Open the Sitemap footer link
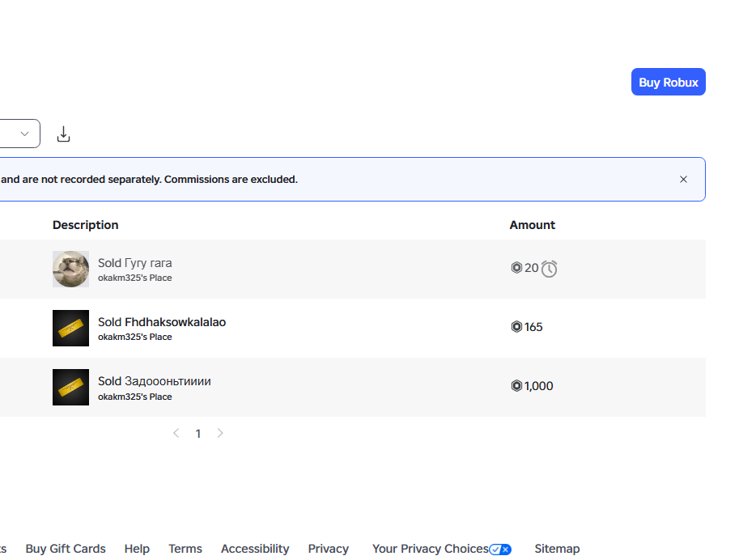The height and width of the screenshot is (556, 756). [x=557, y=549]
